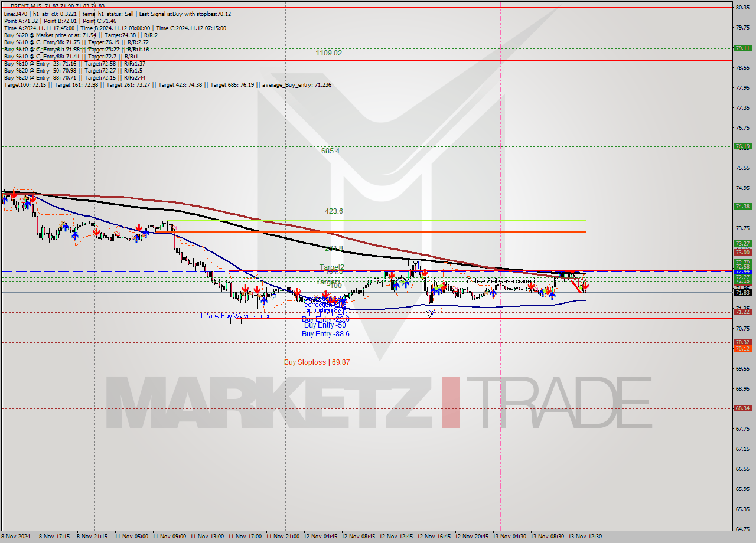Screen dimensions: 756x543
Task: Click the 'Target100: 72.15' summary line
Action: 167,84
